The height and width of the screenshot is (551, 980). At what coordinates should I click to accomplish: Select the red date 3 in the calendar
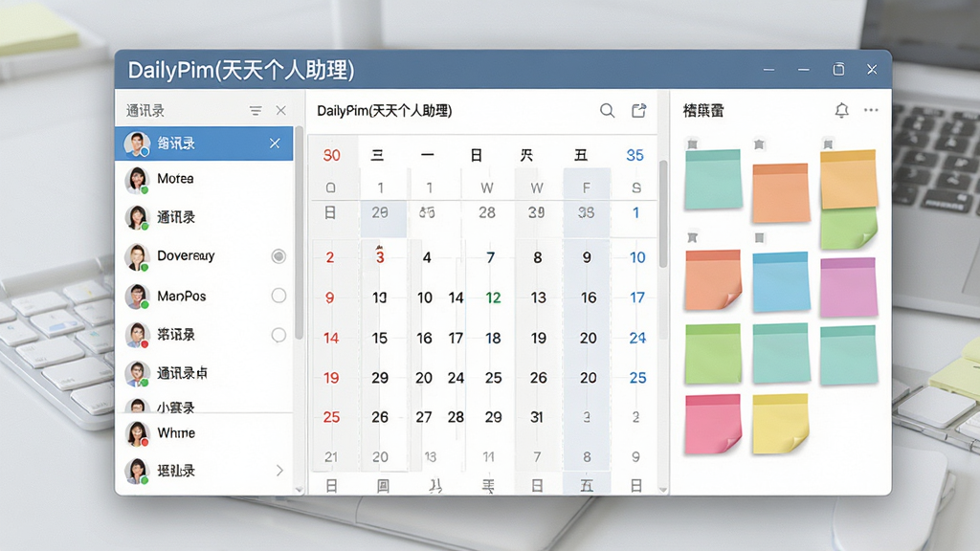click(x=380, y=256)
